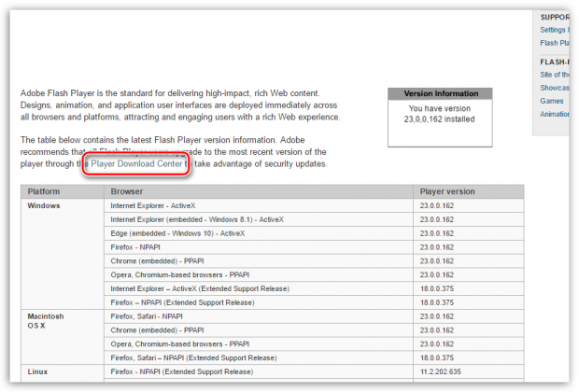Open the Player Download Center link
Screen dimensions: 579x392
tap(136, 163)
